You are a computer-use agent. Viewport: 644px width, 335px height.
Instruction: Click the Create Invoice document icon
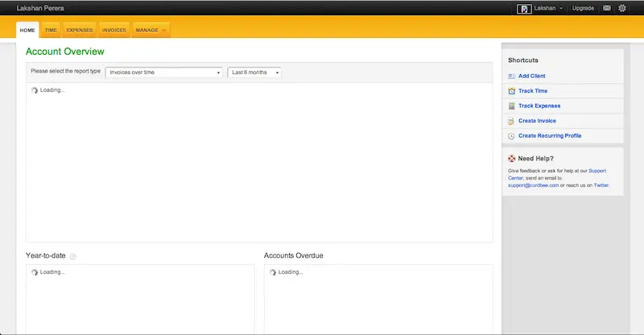tap(511, 121)
